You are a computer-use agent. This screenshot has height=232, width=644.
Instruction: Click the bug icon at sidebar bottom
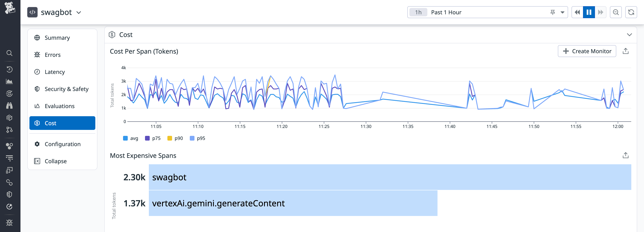(10, 222)
